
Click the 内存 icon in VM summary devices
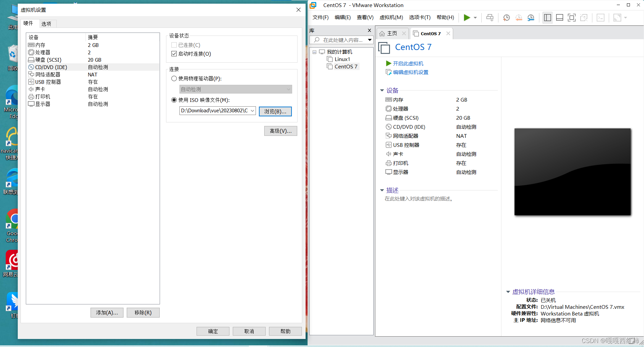(x=389, y=100)
